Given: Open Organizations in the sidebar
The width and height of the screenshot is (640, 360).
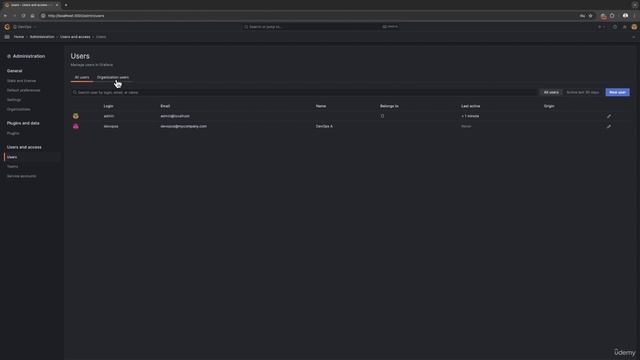Looking at the screenshot, I should click(x=18, y=109).
